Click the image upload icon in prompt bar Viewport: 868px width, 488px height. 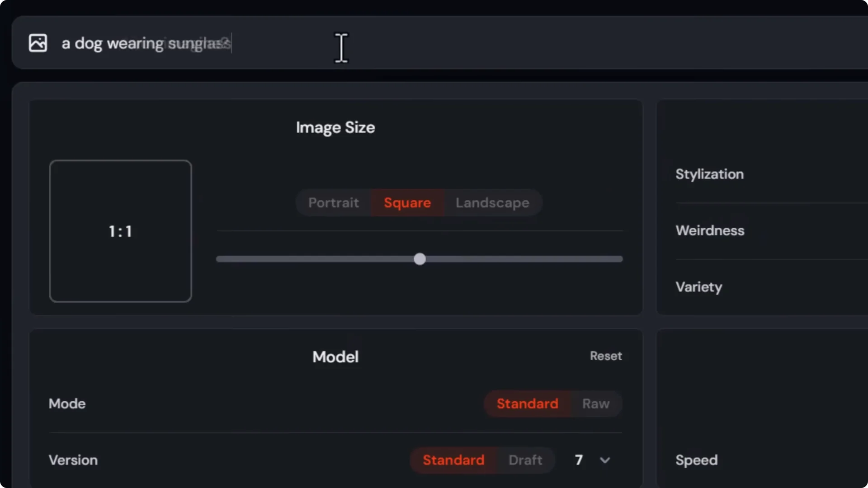(x=38, y=43)
